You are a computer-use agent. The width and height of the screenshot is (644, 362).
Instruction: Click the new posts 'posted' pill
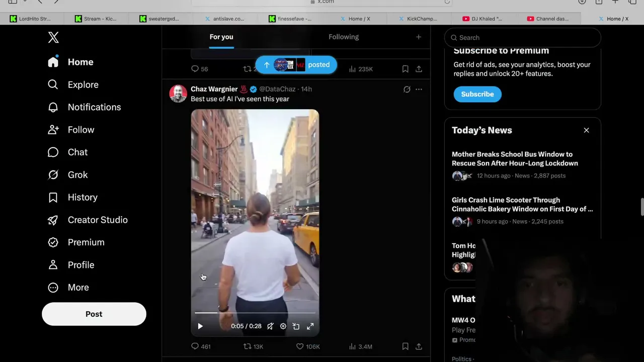(x=296, y=65)
